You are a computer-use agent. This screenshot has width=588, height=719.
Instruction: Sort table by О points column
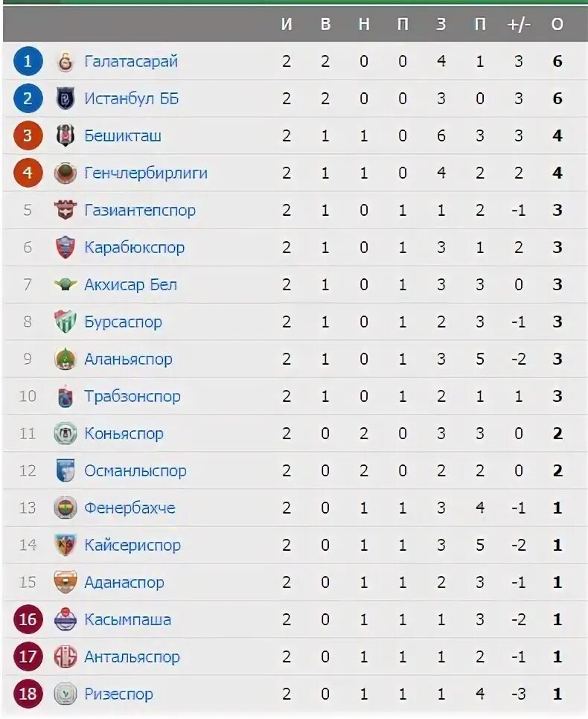click(557, 25)
